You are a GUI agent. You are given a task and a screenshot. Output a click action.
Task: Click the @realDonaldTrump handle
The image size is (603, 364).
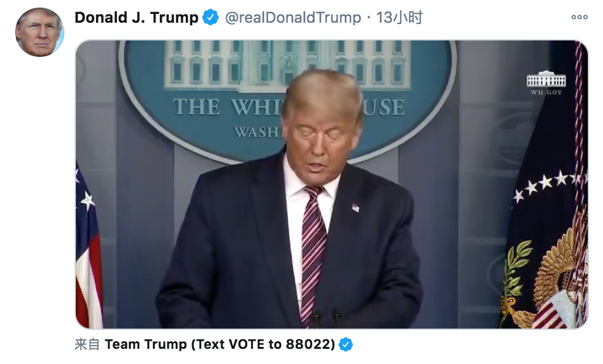click(293, 17)
